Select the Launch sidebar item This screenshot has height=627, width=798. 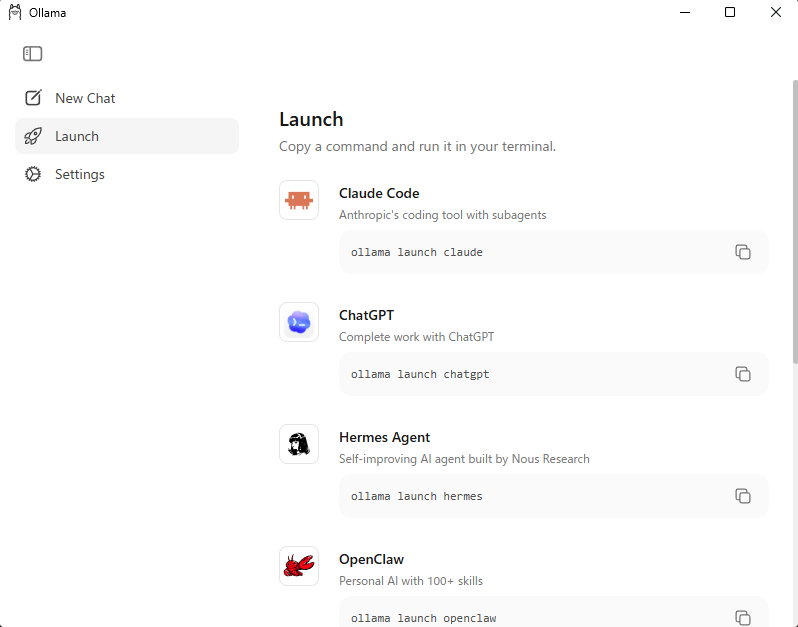[x=127, y=136]
